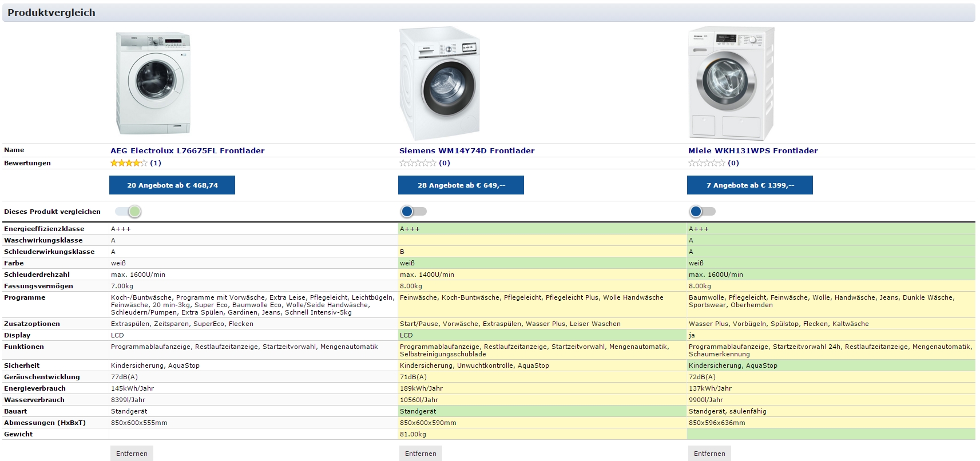Image resolution: width=980 pixels, height=461 pixels.
Task: Click Siemens value max. 1400U/min
Action: [427, 275]
